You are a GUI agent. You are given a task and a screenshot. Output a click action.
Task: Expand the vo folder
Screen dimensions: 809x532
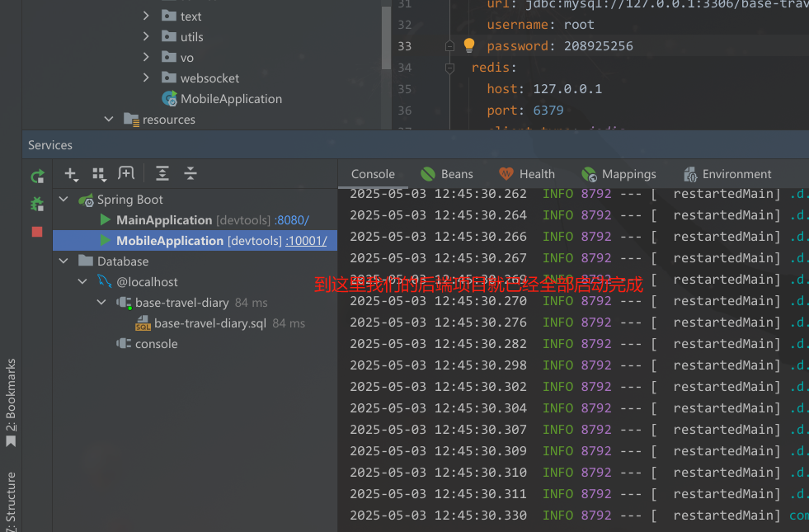pos(146,57)
